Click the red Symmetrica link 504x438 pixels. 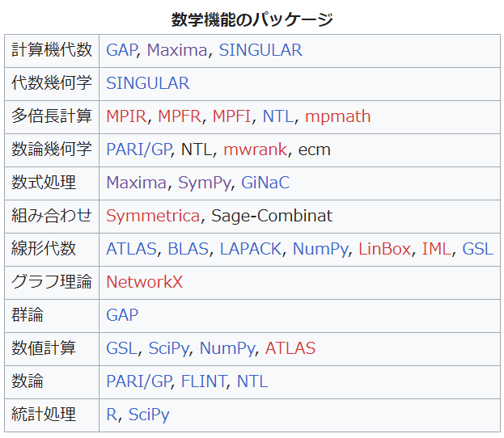tap(153, 216)
